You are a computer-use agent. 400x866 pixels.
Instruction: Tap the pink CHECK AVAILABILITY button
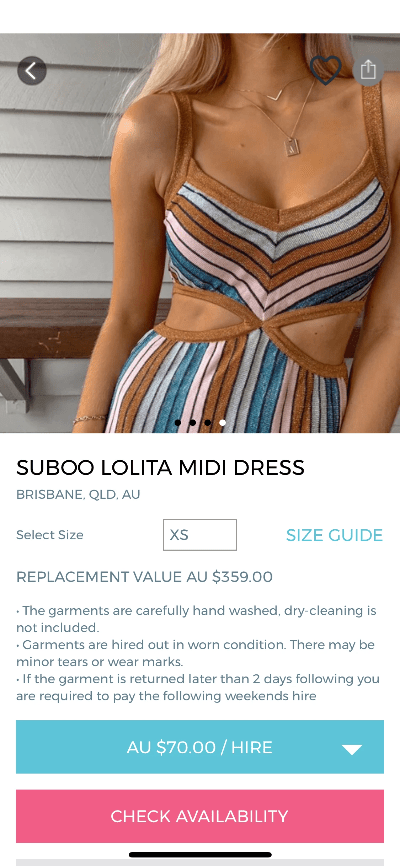click(200, 816)
